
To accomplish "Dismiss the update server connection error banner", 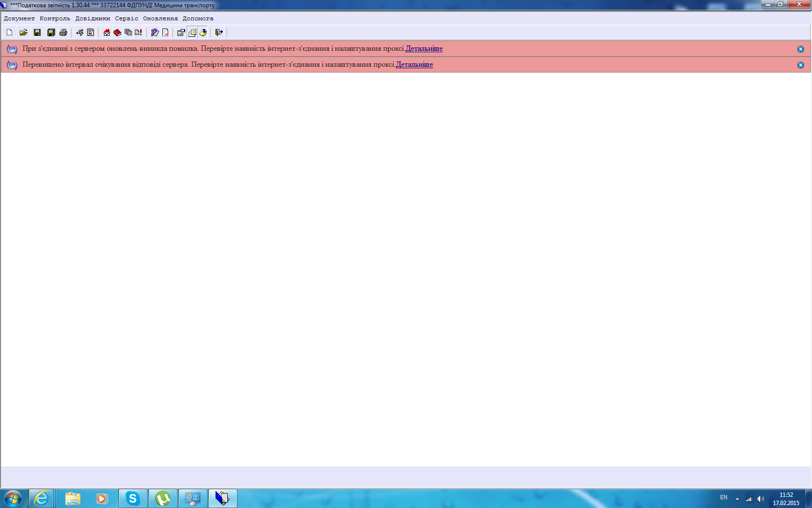I will 800,49.
